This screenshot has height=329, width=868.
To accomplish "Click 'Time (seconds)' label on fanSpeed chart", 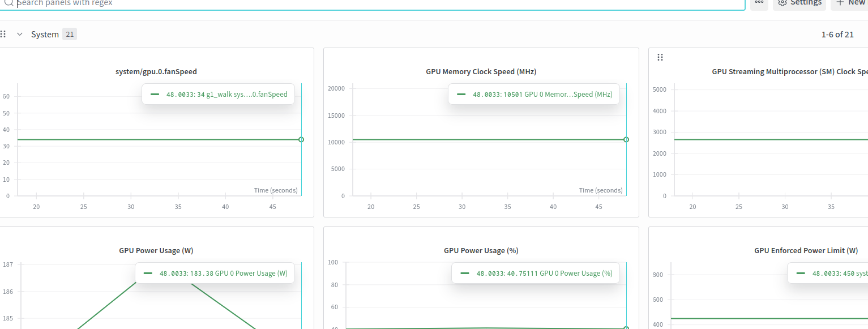I will point(276,190).
